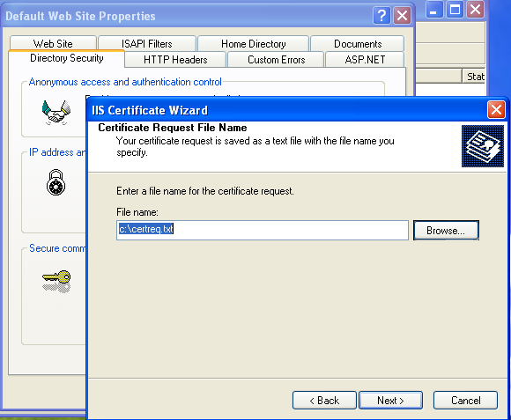511x420 pixels.
Task: Open the HTTP Headers tab
Action: tap(175, 60)
